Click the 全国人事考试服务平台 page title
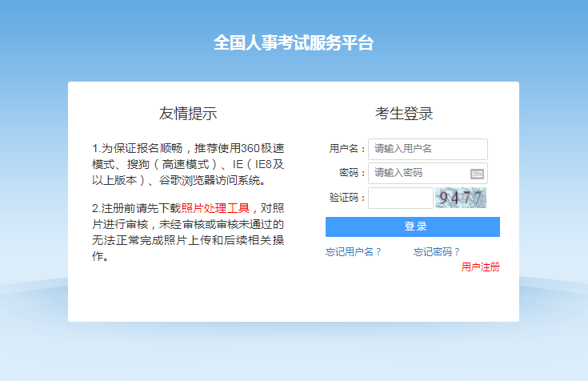Viewport: 588px width, 381px height. (x=294, y=42)
